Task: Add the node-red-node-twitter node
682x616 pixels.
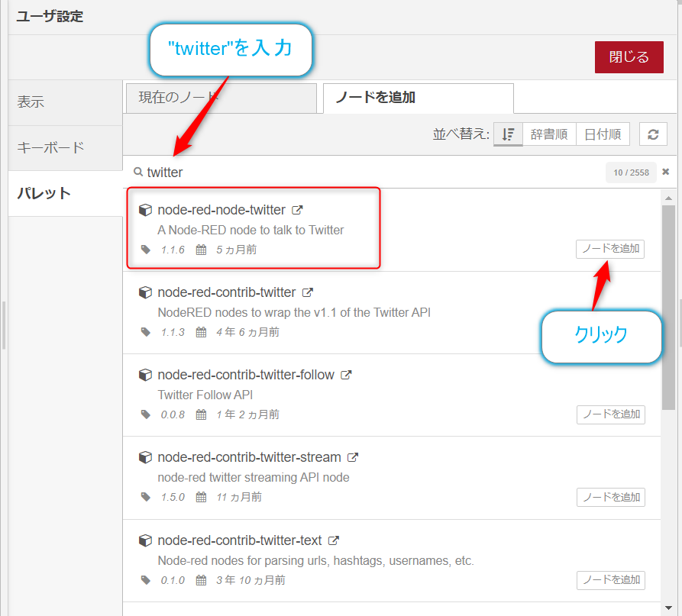Action: coord(610,249)
